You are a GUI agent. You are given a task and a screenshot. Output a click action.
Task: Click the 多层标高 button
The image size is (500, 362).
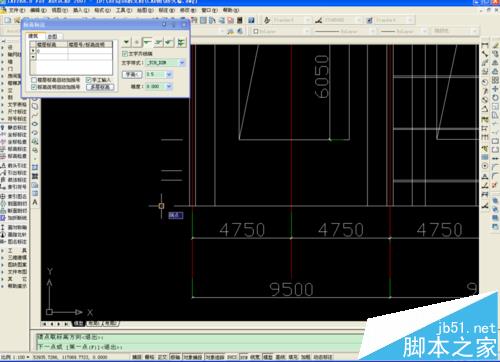pyautogui.click(x=100, y=87)
